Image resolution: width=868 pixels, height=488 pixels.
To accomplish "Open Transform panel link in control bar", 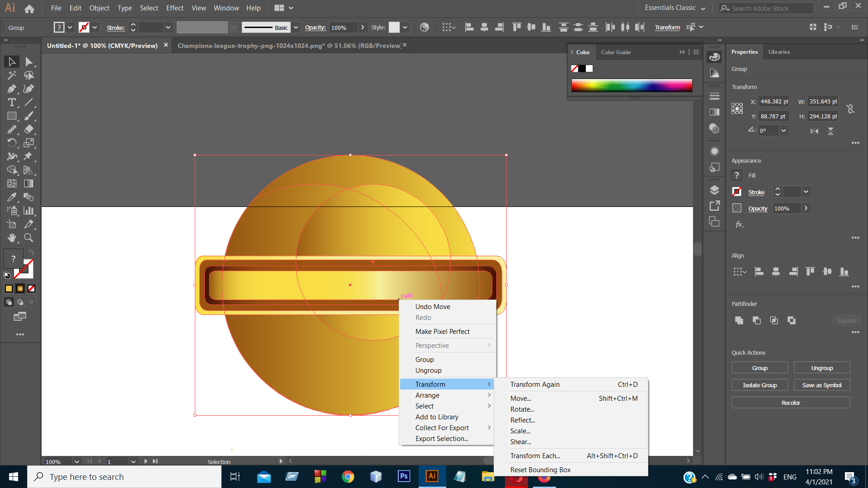I will tap(667, 28).
